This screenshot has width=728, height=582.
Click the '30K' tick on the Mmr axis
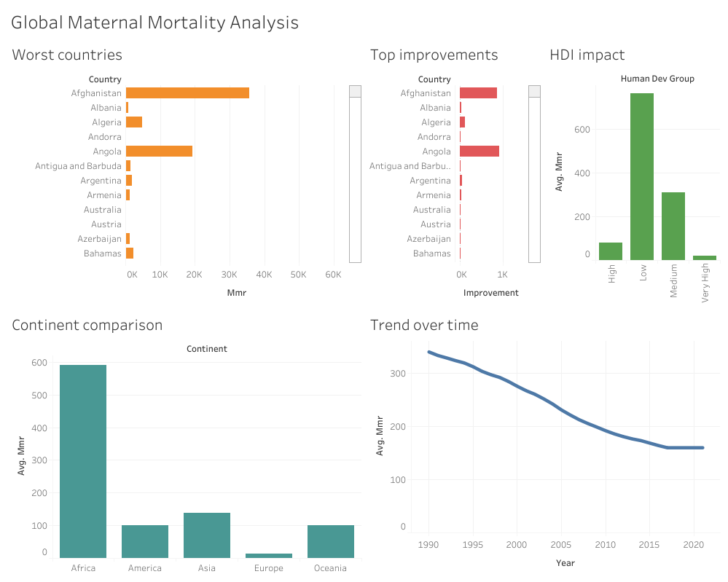click(x=229, y=275)
